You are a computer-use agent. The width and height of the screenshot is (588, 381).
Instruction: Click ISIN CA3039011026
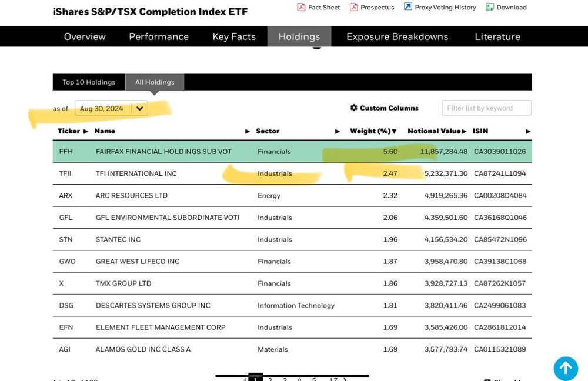pyautogui.click(x=500, y=152)
